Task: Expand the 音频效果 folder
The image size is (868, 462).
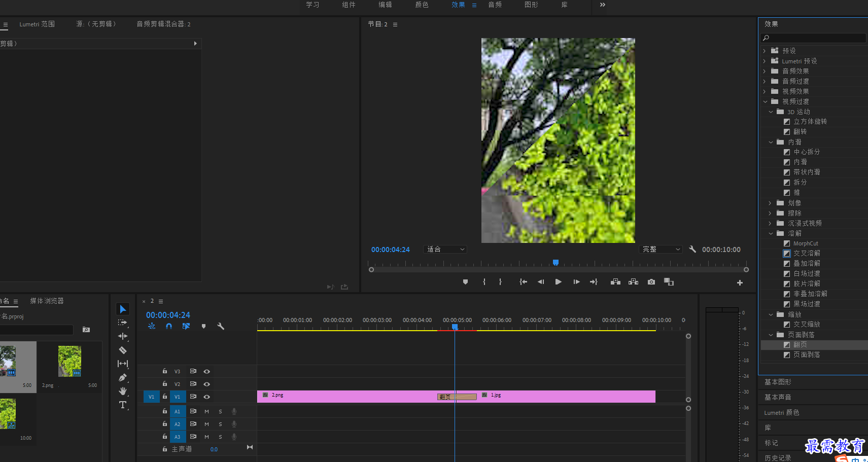Action: pyautogui.click(x=765, y=71)
